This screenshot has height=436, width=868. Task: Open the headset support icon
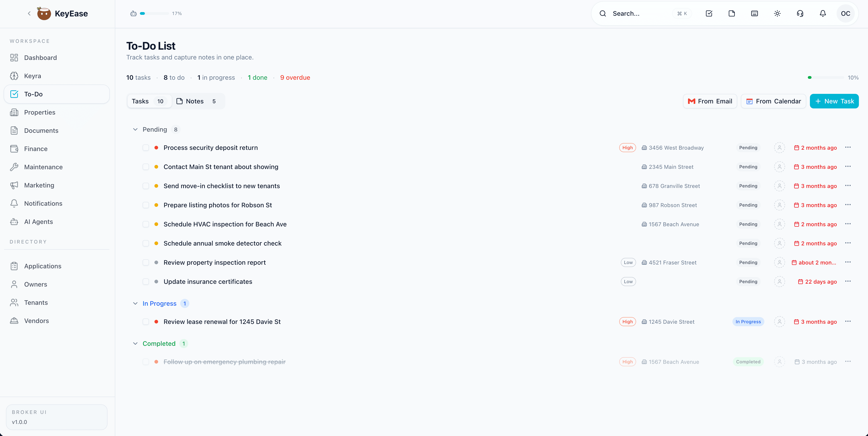point(800,13)
